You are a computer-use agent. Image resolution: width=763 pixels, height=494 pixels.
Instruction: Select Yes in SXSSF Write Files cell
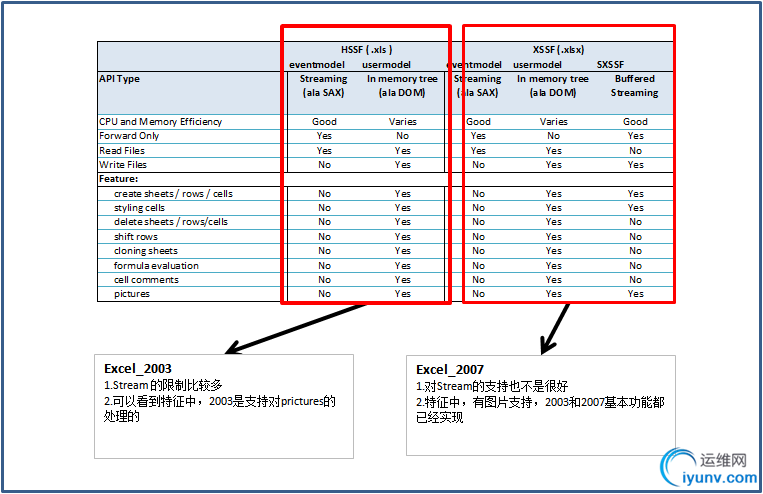tap(636, 165)
